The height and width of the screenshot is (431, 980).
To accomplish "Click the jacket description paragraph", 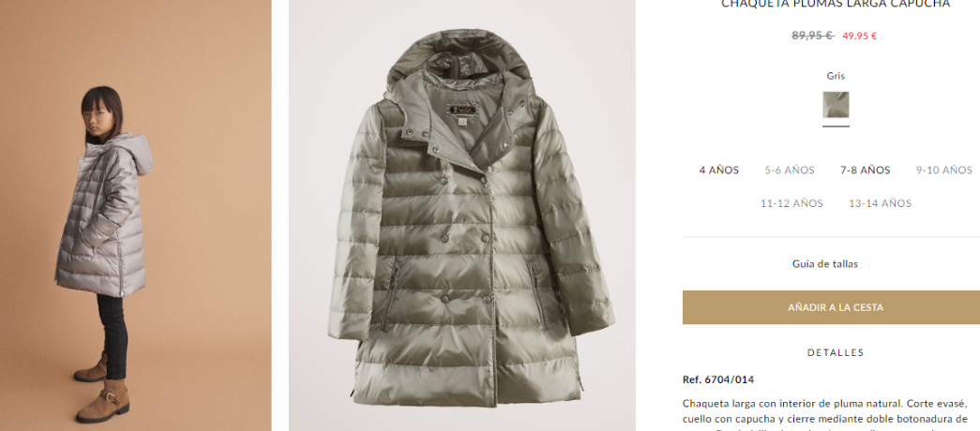I will [828, 415].
